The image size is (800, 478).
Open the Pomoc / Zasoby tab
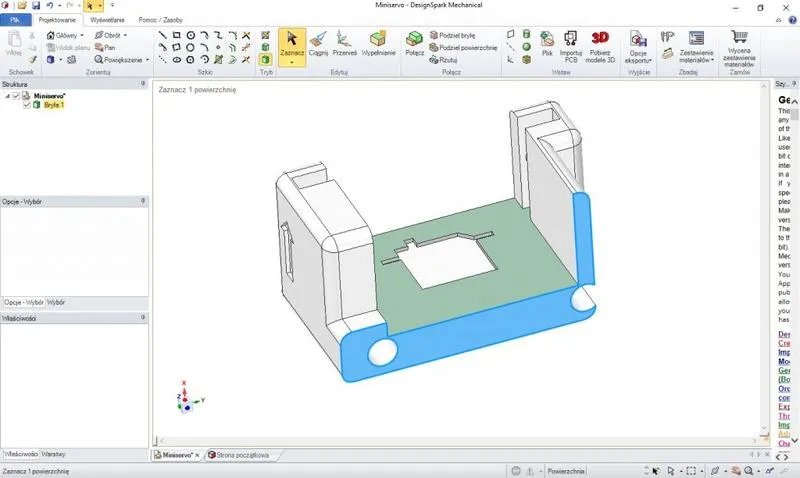tap(160, 20)
